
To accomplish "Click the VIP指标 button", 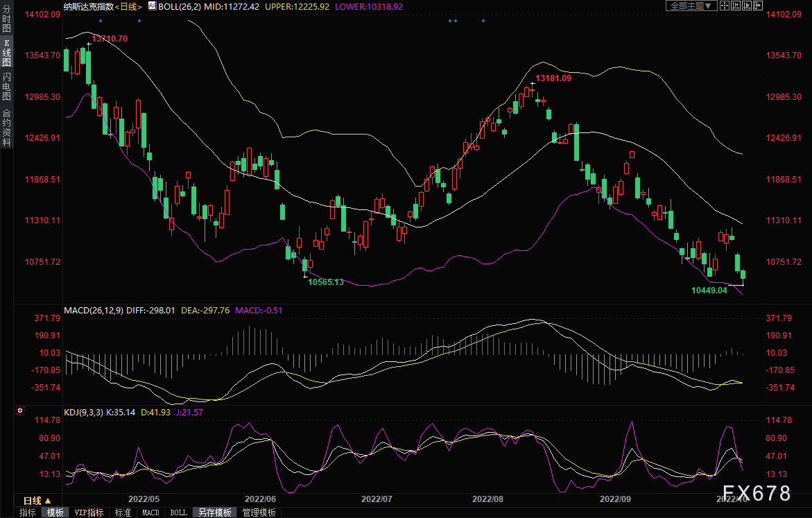I will 89,512.
